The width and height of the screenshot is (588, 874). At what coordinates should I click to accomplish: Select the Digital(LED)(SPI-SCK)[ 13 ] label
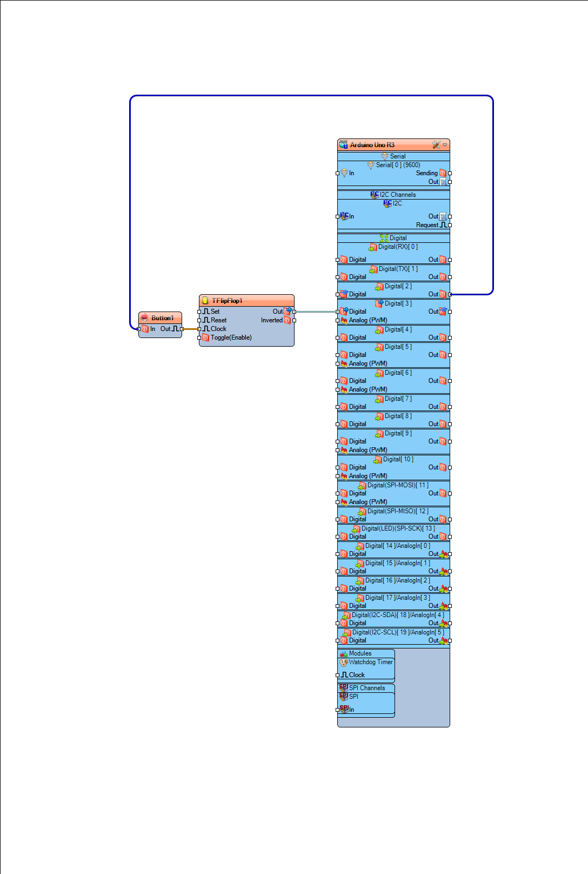point(398,528)
